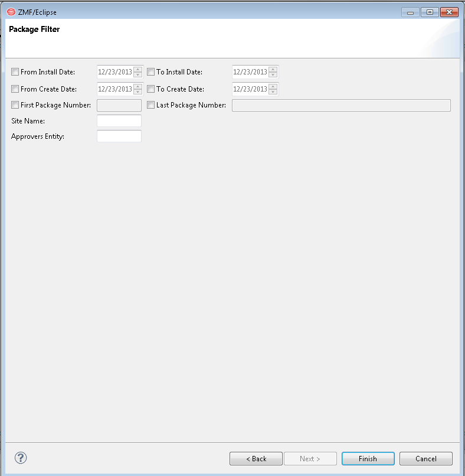Focus the Last Package Number field
The width and height of the screenshot is (465, 476).
click(341, 105)
